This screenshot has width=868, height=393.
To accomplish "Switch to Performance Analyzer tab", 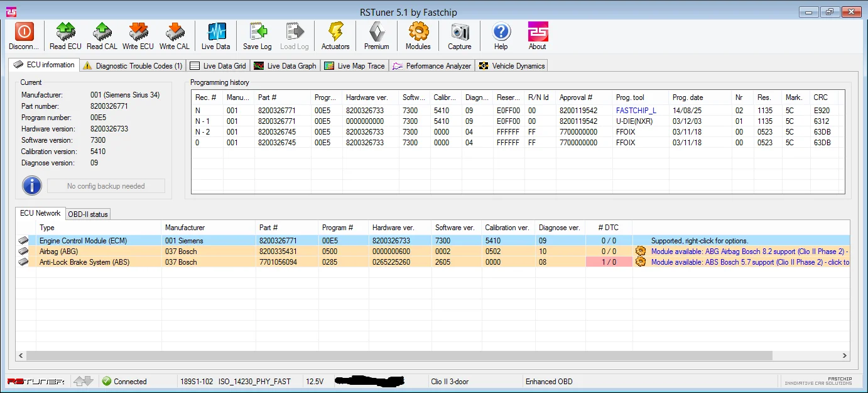I will click(432, 65).
